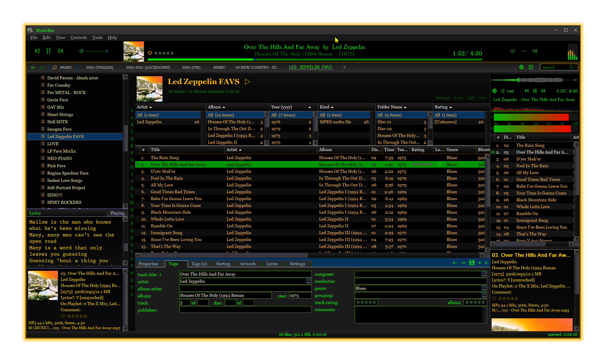The image size is (606, 364).
Task: Open composer field ellipsis button
Action: click(x=484, y=274)
